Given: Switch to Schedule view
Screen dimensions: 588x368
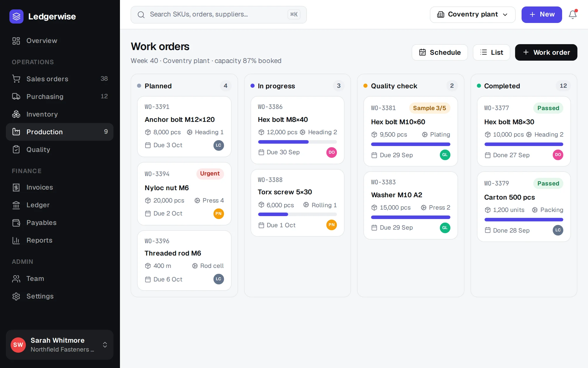Looking at the screenshot, I should (440, 52).
